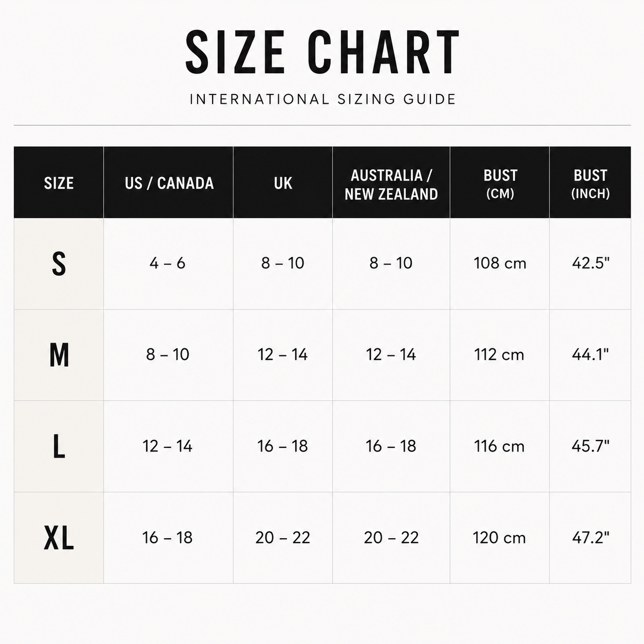Click the 42.5" bust inch value
Screen dimensions: 644x644
point(591,263)
